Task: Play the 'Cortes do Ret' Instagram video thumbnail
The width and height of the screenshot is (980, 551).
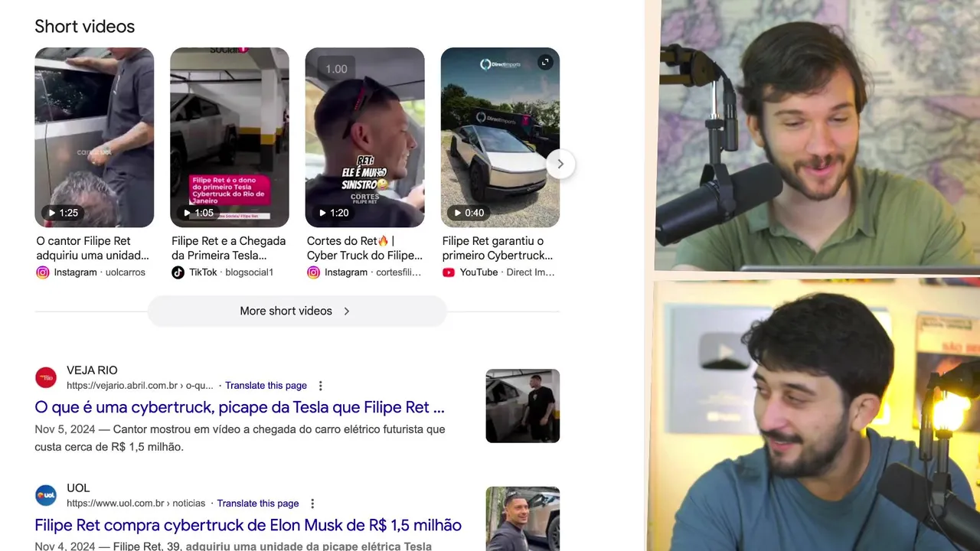Action: tap(365, 138)
